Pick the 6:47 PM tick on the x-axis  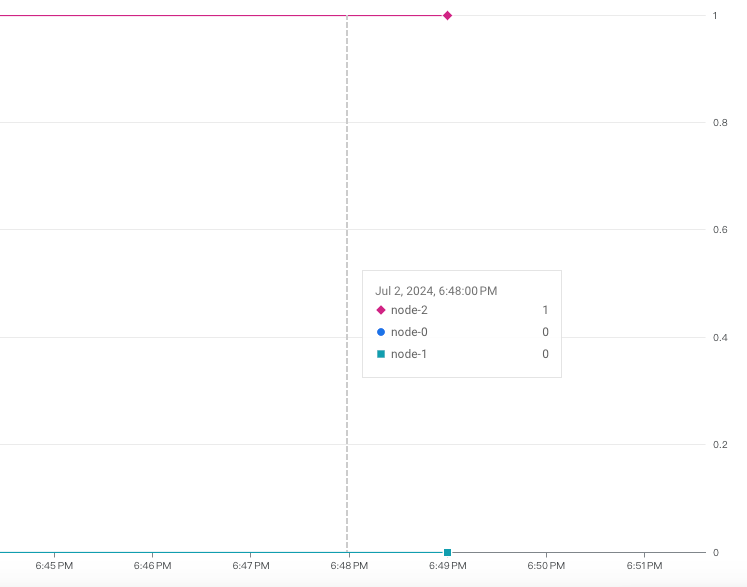tap(250, 566)
